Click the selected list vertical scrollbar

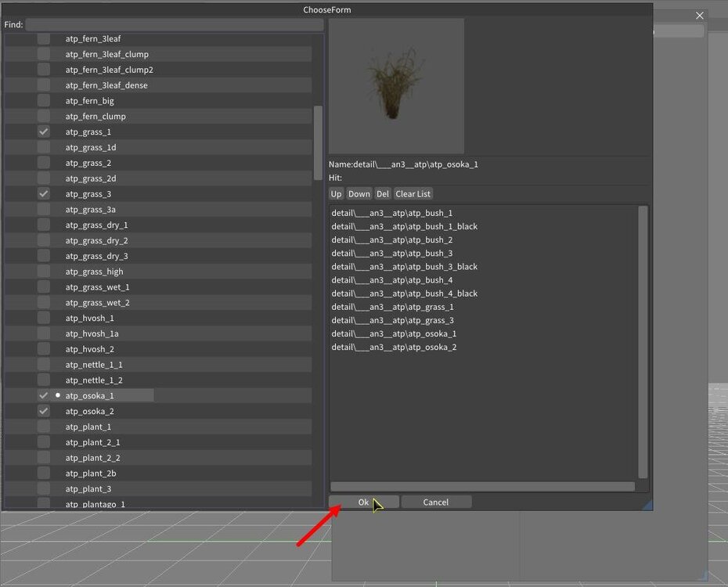click(x=643, y=343)
